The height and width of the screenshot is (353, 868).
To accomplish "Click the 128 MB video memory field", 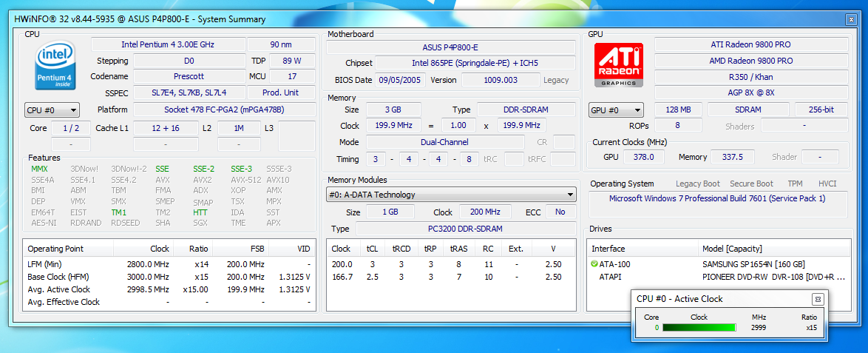I will (x=678, y=110).
